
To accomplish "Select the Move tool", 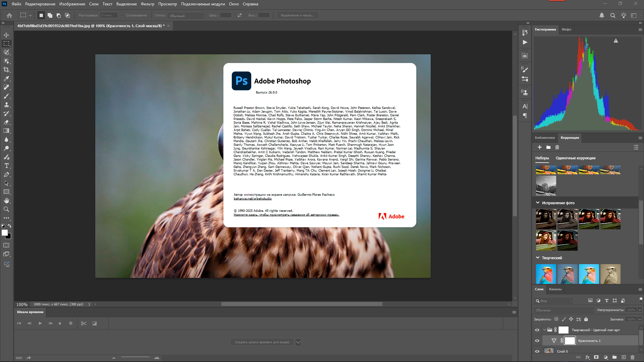I will click(6, 35).
